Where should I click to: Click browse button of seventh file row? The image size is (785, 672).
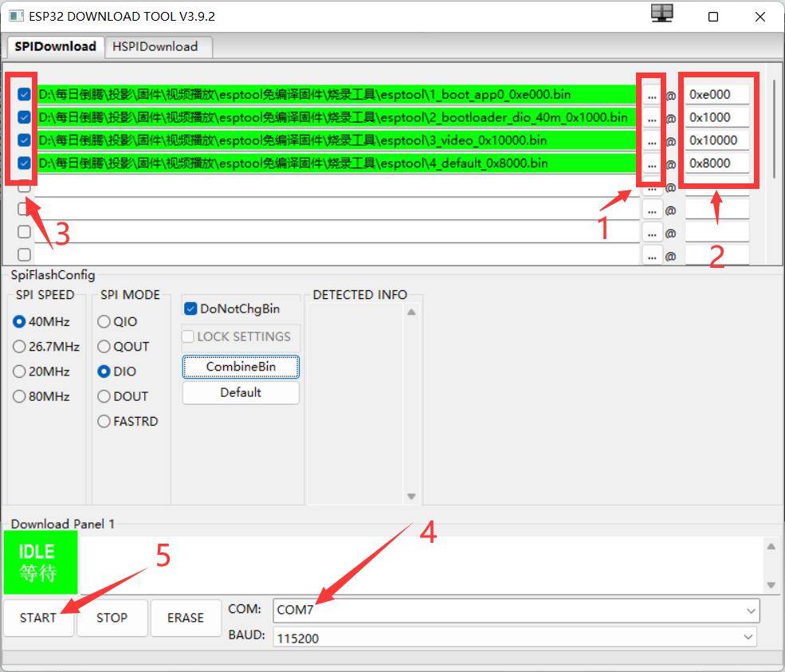[651, 233]
